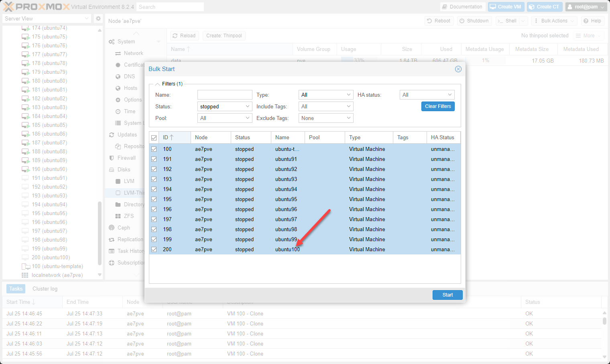Click the VM 174 running monitor icon
Viewport: 610px width, 364px height.
(25, 28)
